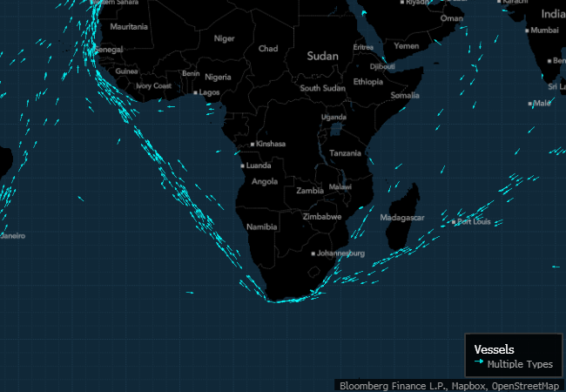Click the Johannesburg city marker
The width and height of the screenshot is (566, 392).
click(x=313, y=253)
